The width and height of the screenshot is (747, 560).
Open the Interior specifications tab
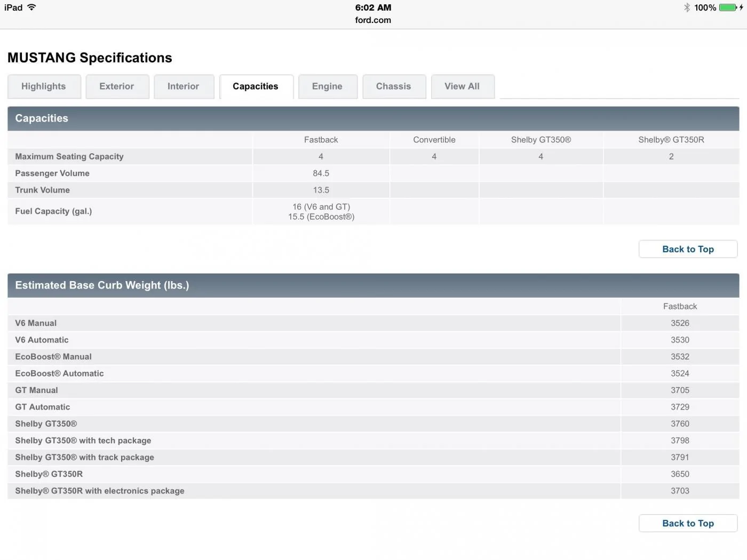click(x=184, y=86)
